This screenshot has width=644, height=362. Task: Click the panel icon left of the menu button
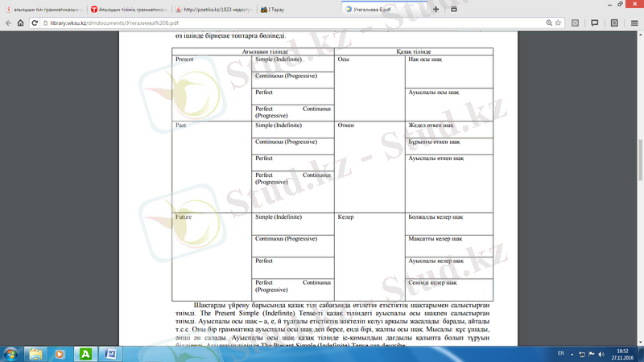click(x=614, y=23)
